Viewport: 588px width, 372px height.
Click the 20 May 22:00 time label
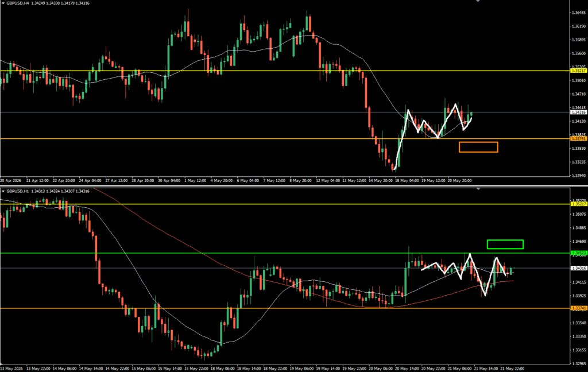tap(433, 369)
